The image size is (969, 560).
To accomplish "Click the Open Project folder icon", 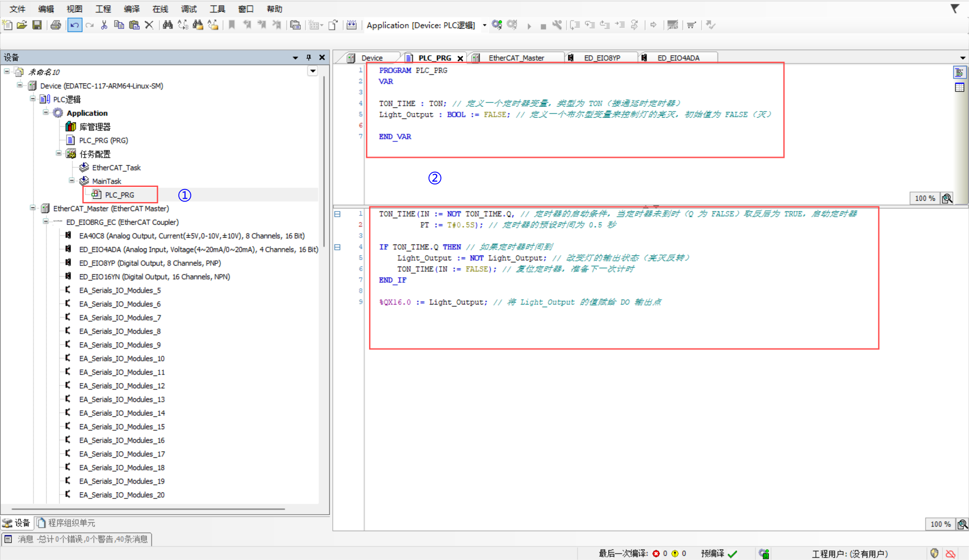I will (22, 25).
